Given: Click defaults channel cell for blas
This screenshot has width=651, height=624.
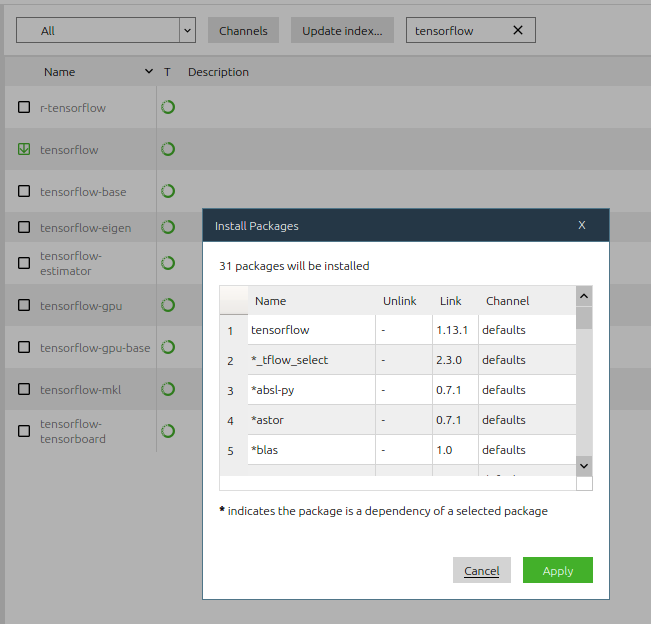Looking at the screenshot, I should (x=527, y=450).
